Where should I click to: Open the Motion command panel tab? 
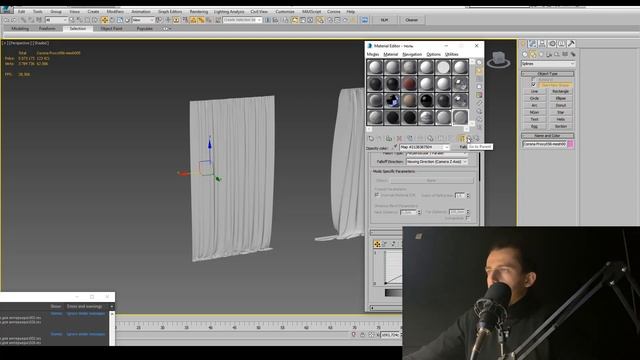[552, 44]
